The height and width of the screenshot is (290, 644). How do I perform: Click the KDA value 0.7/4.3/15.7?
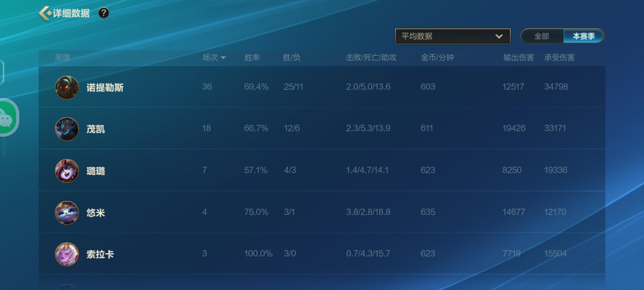[368, 253]
